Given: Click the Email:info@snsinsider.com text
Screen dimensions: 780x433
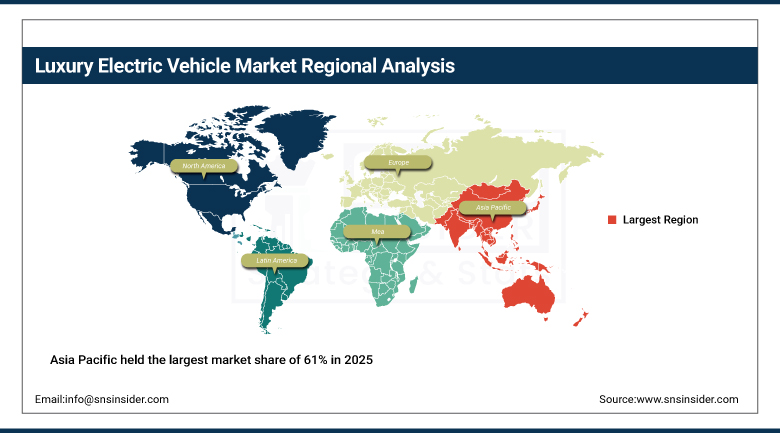Looking at the screenshot, I should 101,399.
